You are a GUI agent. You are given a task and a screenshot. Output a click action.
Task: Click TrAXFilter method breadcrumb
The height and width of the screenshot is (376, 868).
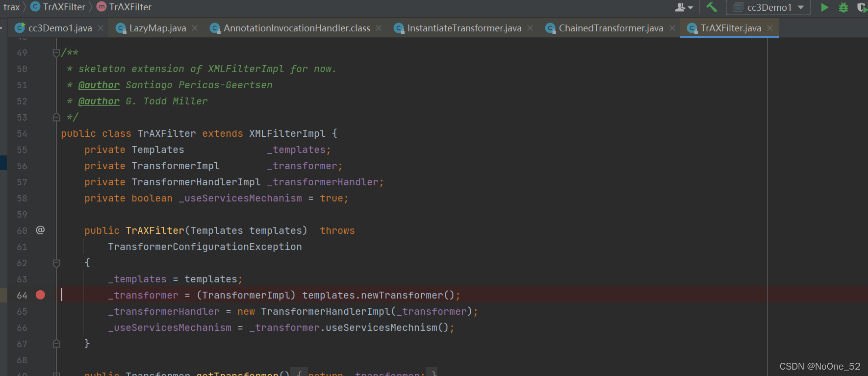pyautogui.click(x=124, y=7)
